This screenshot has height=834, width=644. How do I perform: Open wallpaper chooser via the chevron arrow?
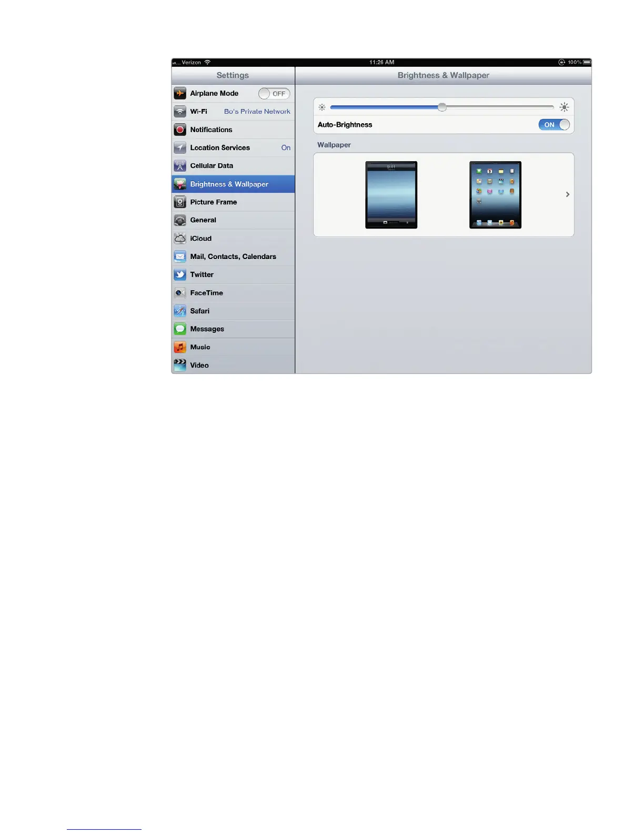point(567,195)
